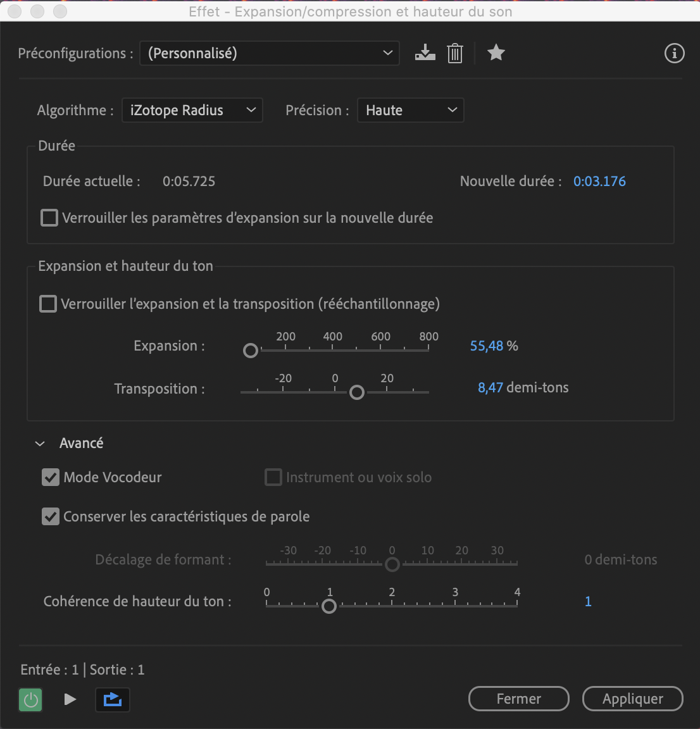
Task: Open the Algorithme iZotope Radius dropdown
Action: pos(192,110)
